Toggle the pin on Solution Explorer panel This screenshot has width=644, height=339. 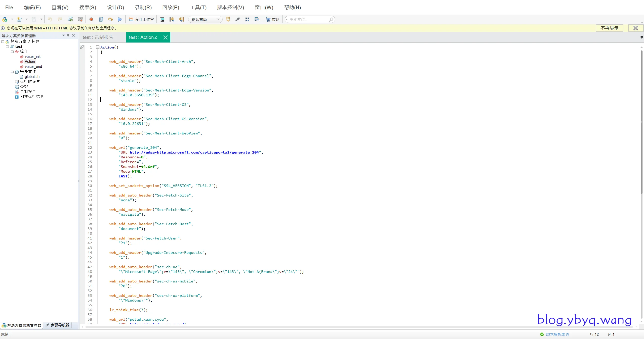[68, 35]
